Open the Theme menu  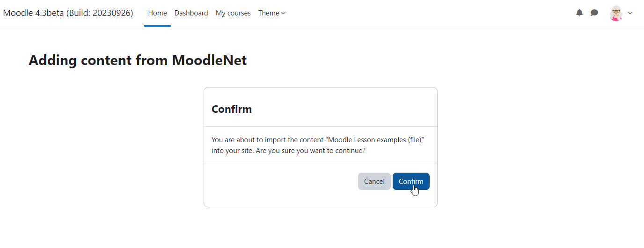271,13
